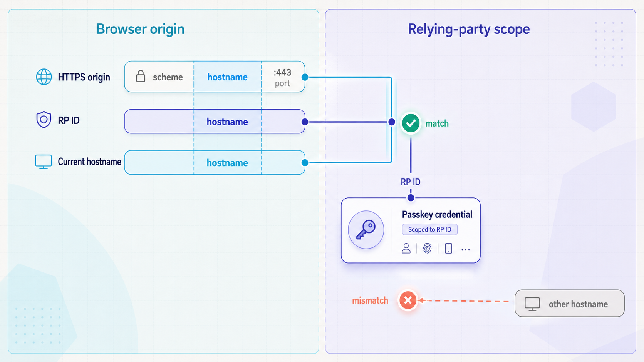This screenshot has width=644, height=362.
Task: Click the three-dots more icon in passkey card
Action: click(x=466, y=250)
